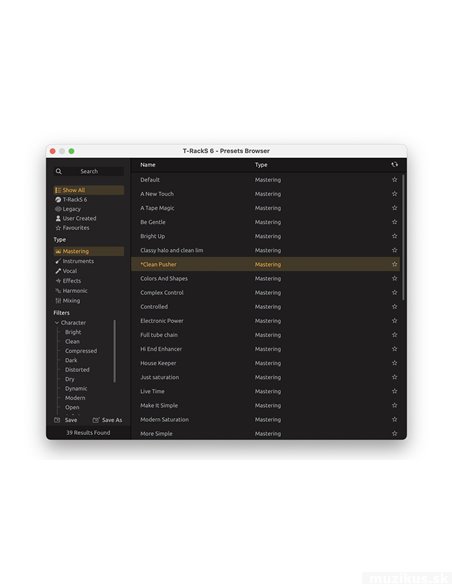Select the Default preset name
This screenshot has width=452, height=584.
(150, 180)
